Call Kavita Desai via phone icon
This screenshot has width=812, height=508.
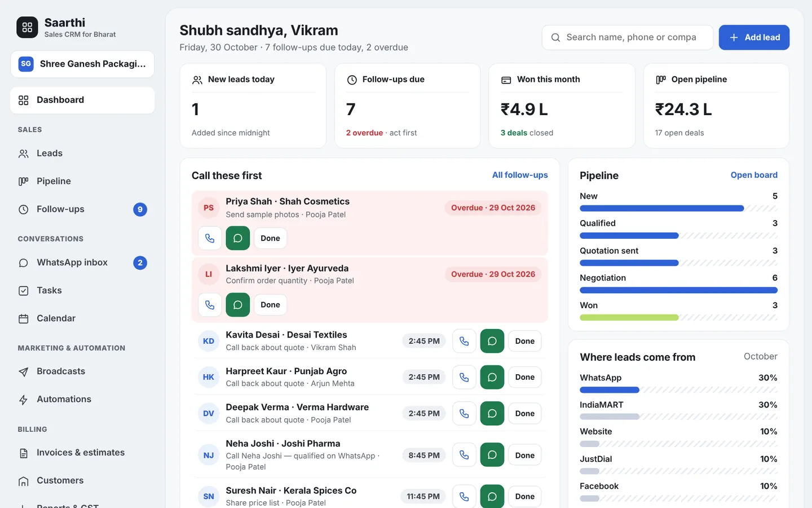(464, 341)
